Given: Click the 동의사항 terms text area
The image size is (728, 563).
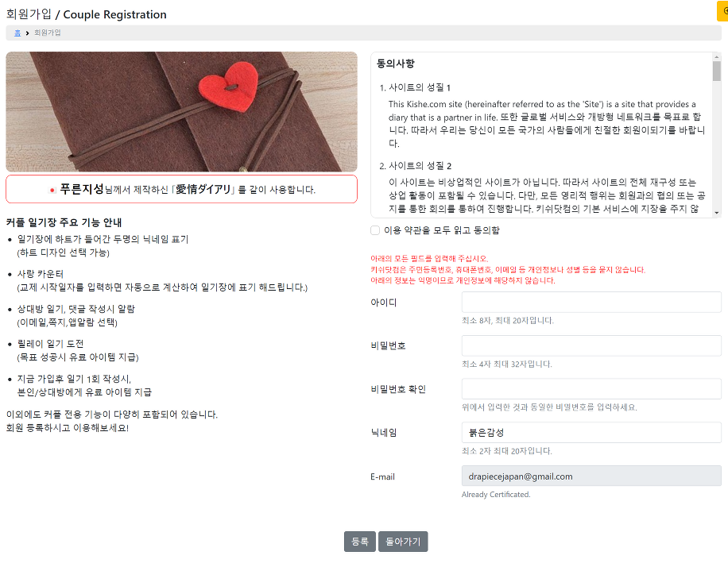Looking at the screenshot, I should pyautogui.click(x=542, y=135).
